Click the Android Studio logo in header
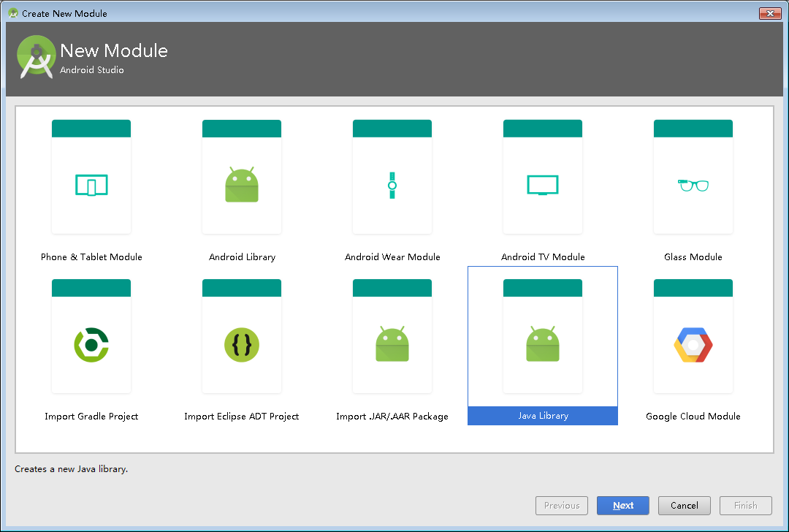 coord(37,57)
